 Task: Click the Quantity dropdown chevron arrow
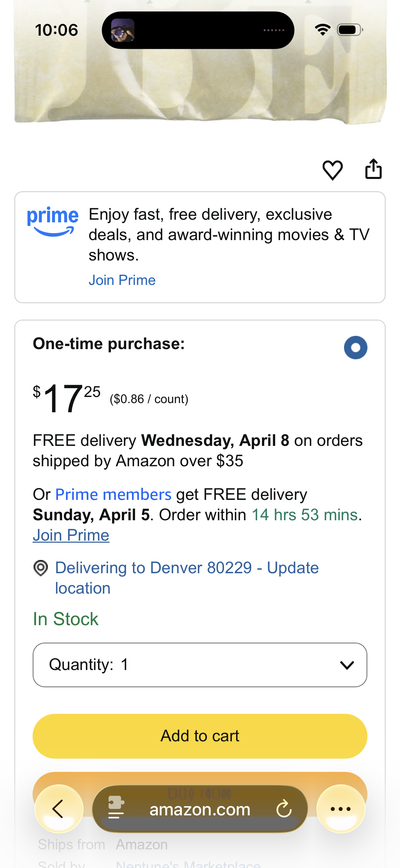(x=347, y=665)
